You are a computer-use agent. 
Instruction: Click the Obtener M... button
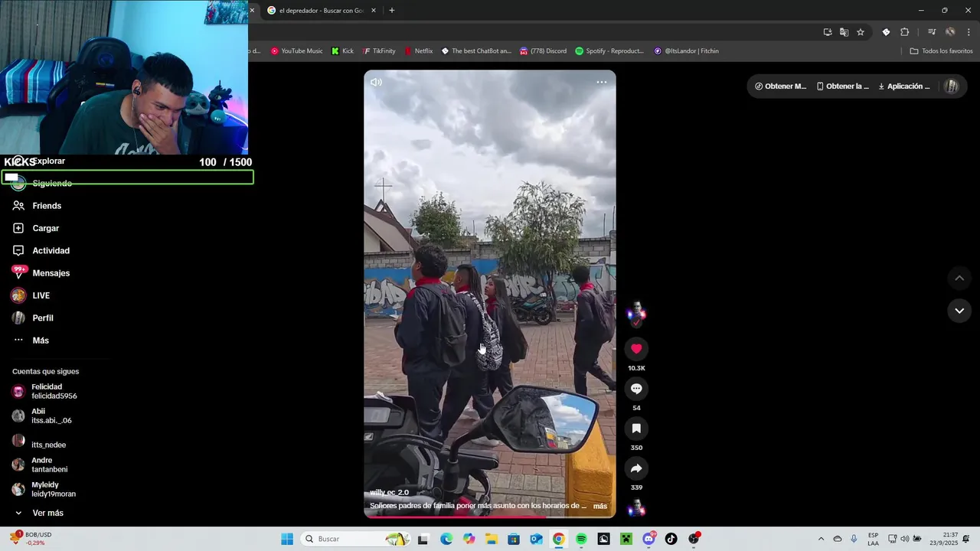tap(780, 86)
